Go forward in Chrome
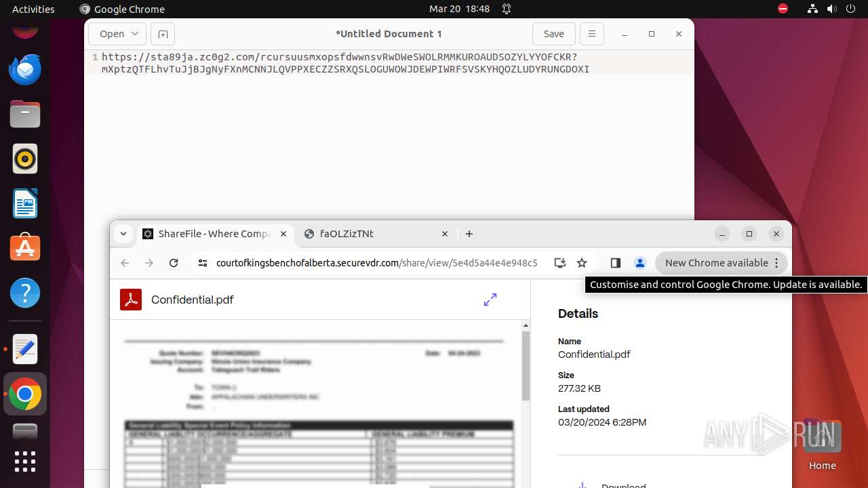The width and height of the screenshot is (868, 488). pos(149,263)
